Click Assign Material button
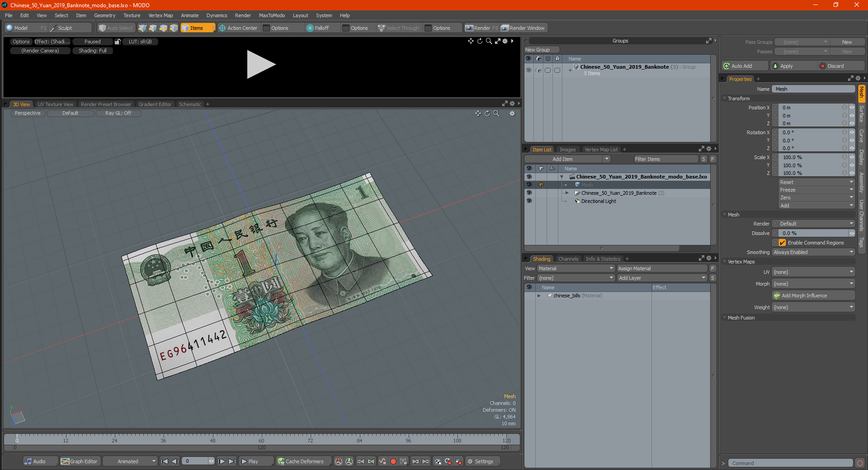Screen dimensions: 868x470 pos(662,268)
